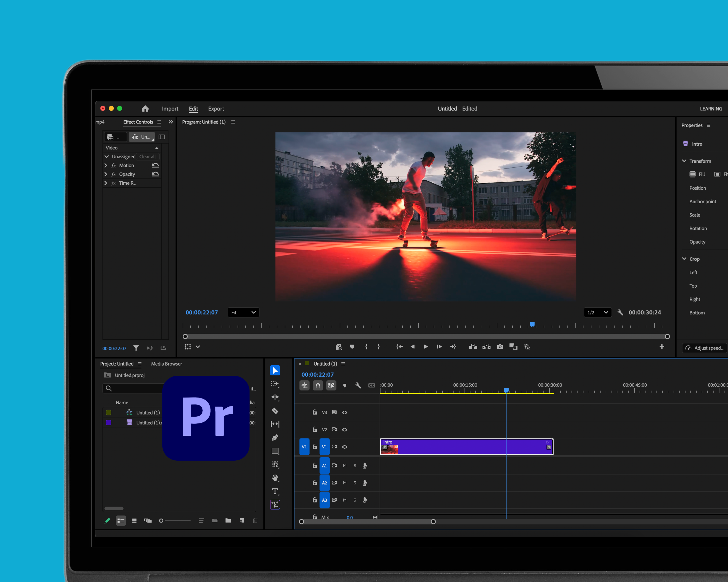The image size is (728, 582).
Task: Mute audio track A1
Action: click(344, 466)
